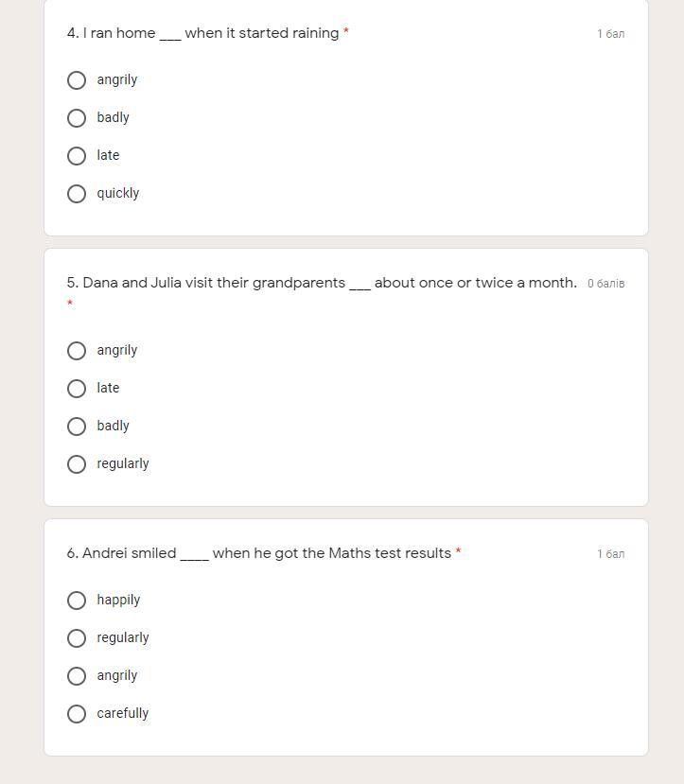
Task: Click the required asterisk after question 6
Action: [458, 551]
